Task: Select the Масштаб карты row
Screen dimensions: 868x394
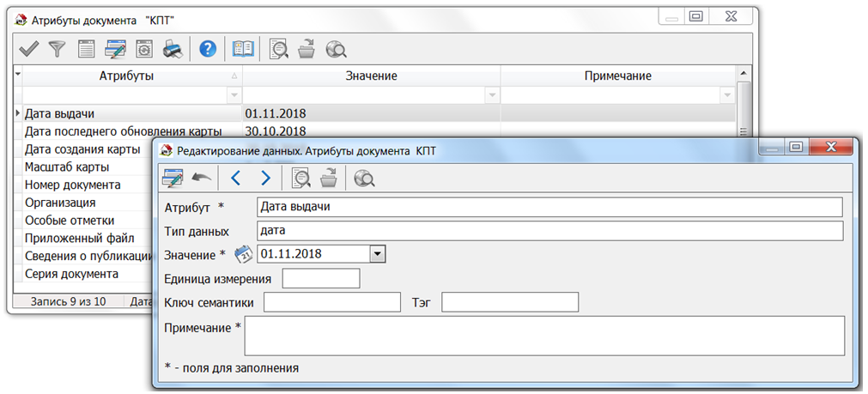Action: [x=67, y=167]
